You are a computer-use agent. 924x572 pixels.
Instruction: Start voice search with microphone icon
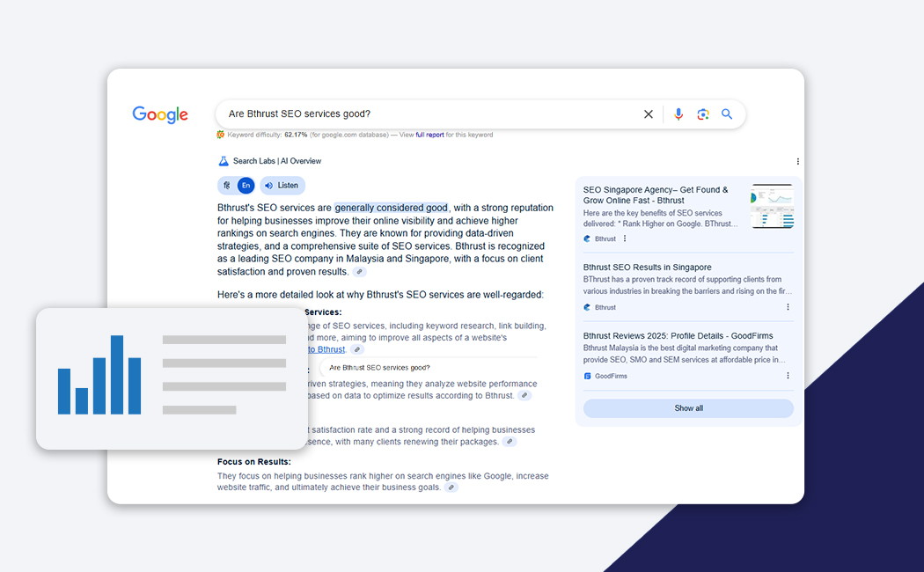678,114
